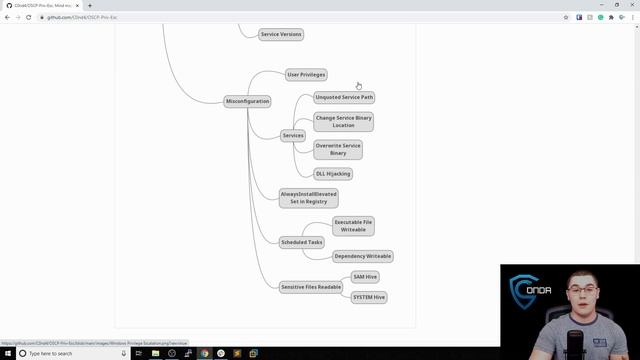Open a new browser tab
640x360 pixels.
pyautogui.click(x=90, y=6)
